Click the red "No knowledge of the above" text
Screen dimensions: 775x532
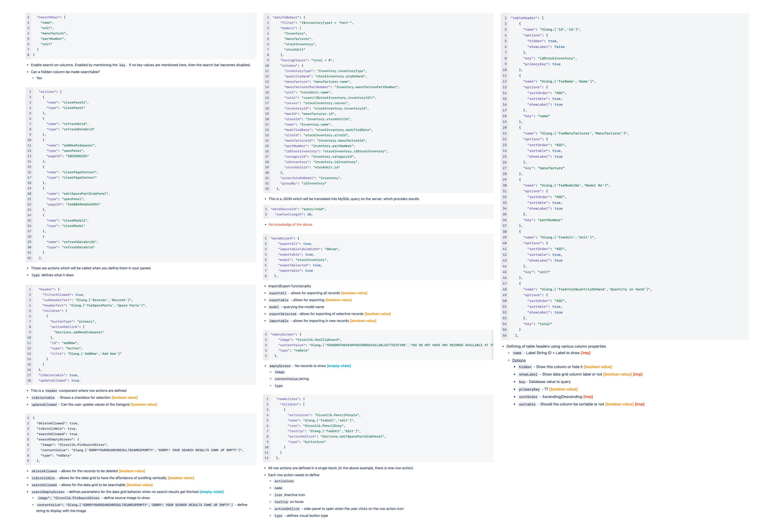pyautogui.click(x=290, y=224)
